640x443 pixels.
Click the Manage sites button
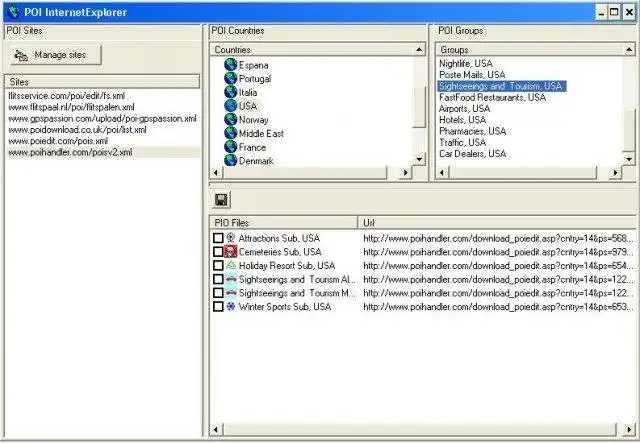(56, 55)
